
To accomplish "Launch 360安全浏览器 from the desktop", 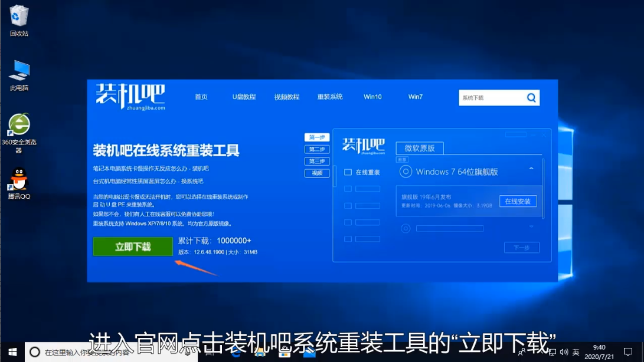I will click(x=19, y=133).
